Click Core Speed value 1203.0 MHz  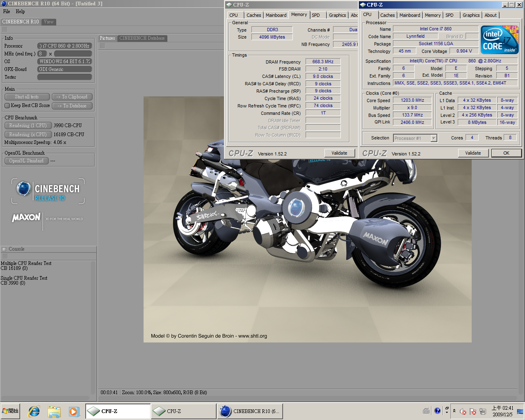(x=412, y=100)
